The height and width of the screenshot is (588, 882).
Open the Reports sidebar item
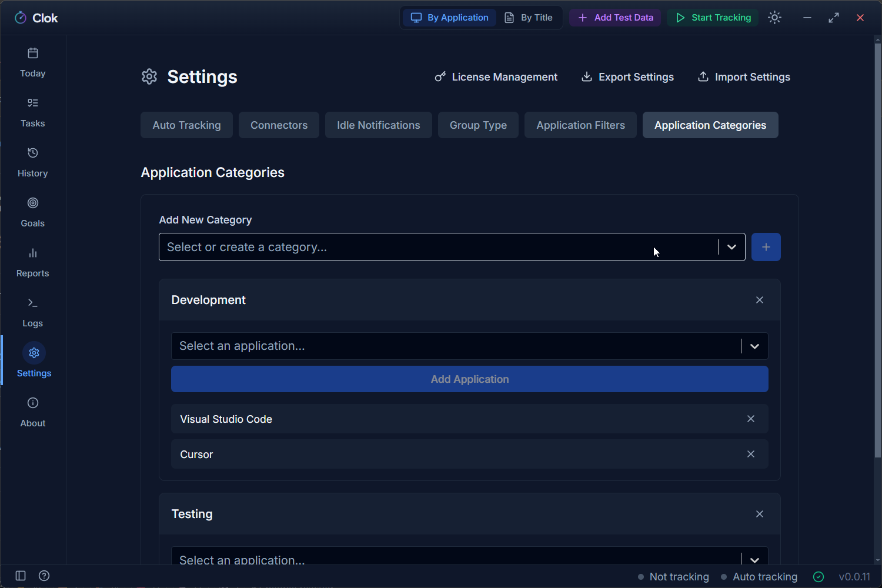(33, 262)
